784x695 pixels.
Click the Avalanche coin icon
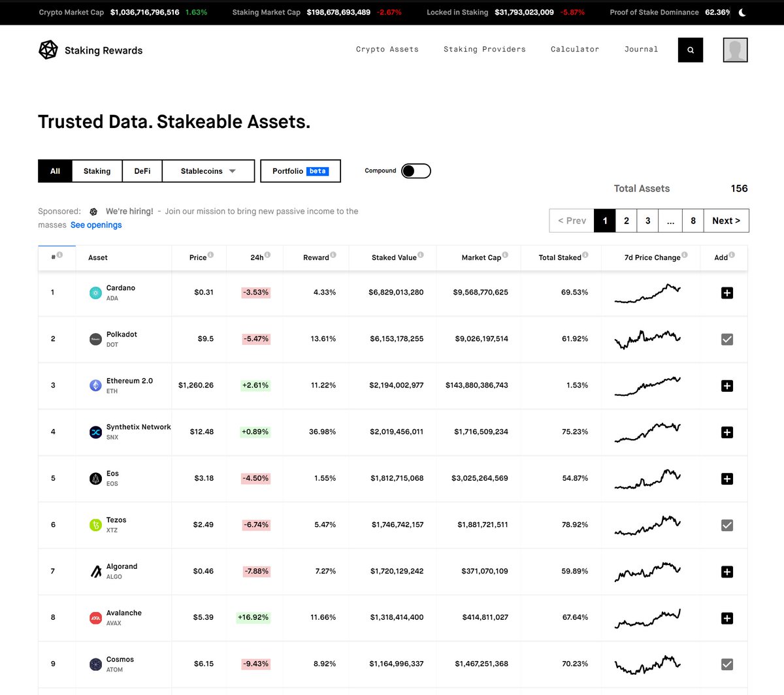tap(95, 617)
